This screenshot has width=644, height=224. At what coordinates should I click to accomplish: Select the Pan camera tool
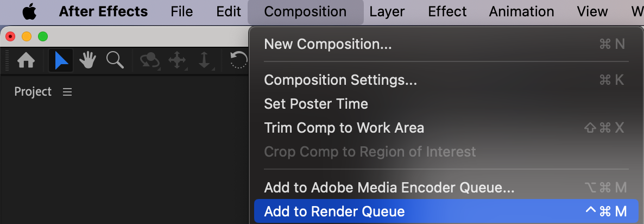click(x=178, y=61)
